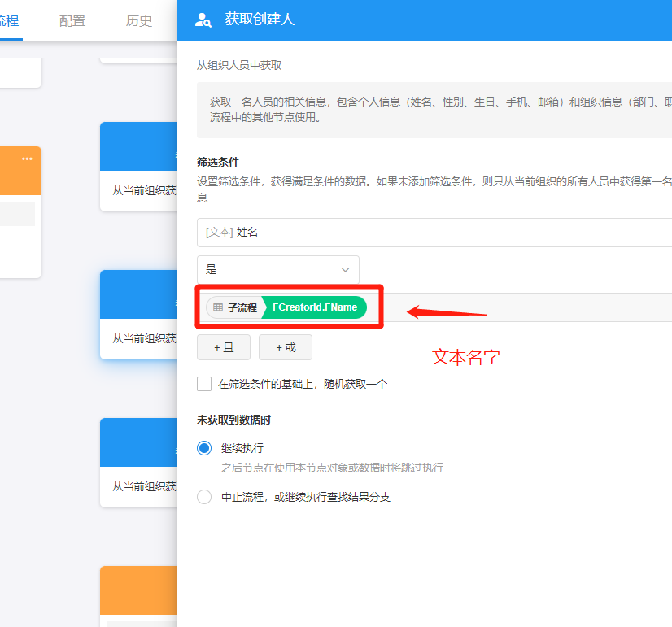Switch to the 历史 tab

point(139,21)
